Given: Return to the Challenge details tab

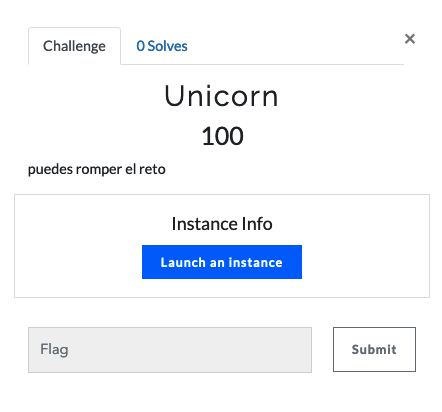Looking at the screenshot, I should (x=74, y=46).
